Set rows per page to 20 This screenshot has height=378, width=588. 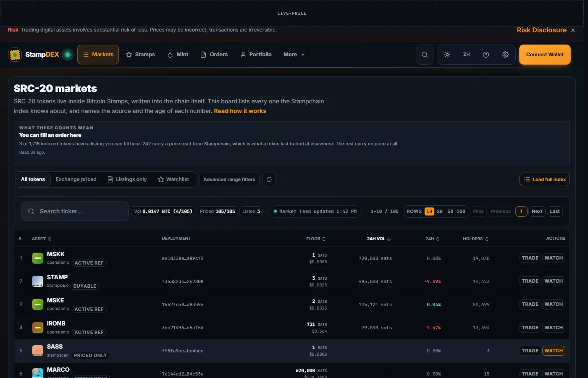pyautogui.click(x=440, y=212)
